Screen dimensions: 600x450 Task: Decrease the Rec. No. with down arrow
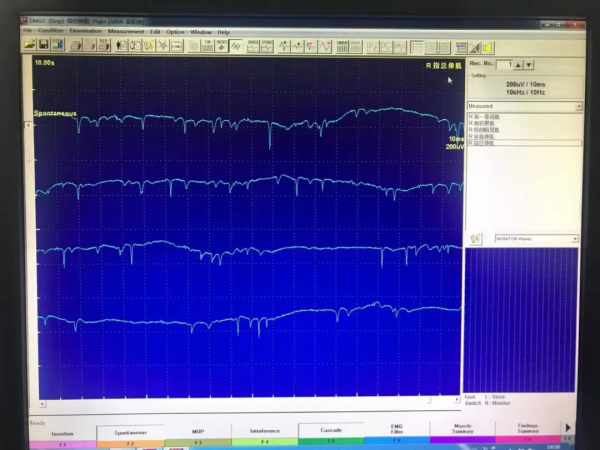pos(529,65)
